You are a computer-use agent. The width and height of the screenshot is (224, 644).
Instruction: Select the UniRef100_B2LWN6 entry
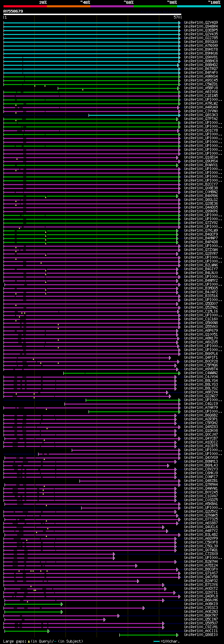tap(201, 265)
